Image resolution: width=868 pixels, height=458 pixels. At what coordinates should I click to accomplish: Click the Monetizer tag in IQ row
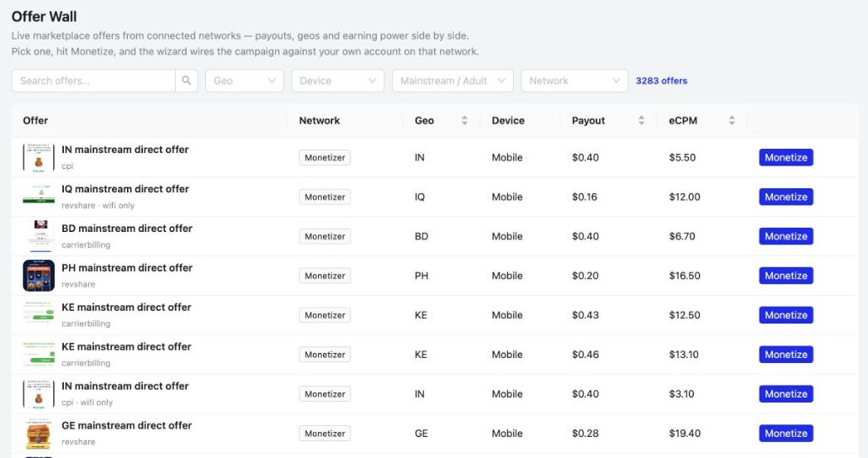(x=325, y=197)
